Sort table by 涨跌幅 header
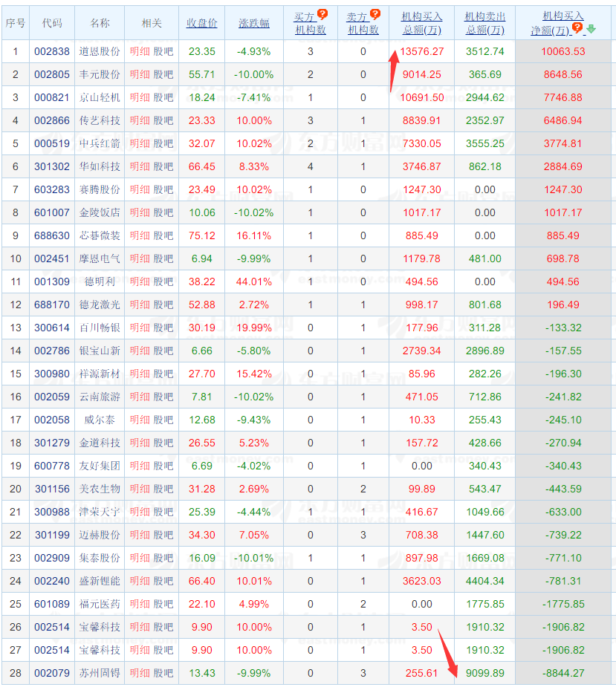Image resolution: width=616 pixels, height=690 pixels. coord(254,23)
